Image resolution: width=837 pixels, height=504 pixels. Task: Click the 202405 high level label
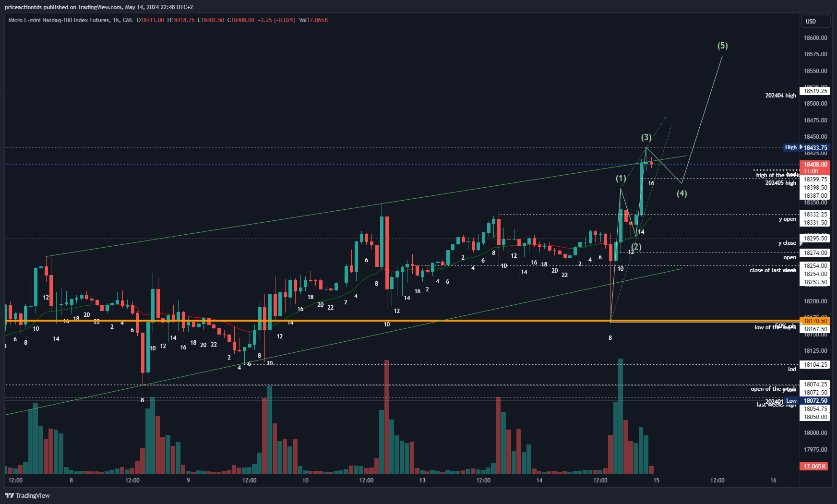tap(780, 183)
